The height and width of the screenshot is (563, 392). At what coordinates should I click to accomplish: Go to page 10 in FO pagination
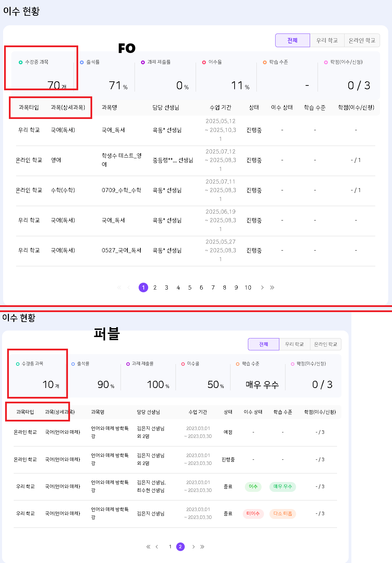248,287
